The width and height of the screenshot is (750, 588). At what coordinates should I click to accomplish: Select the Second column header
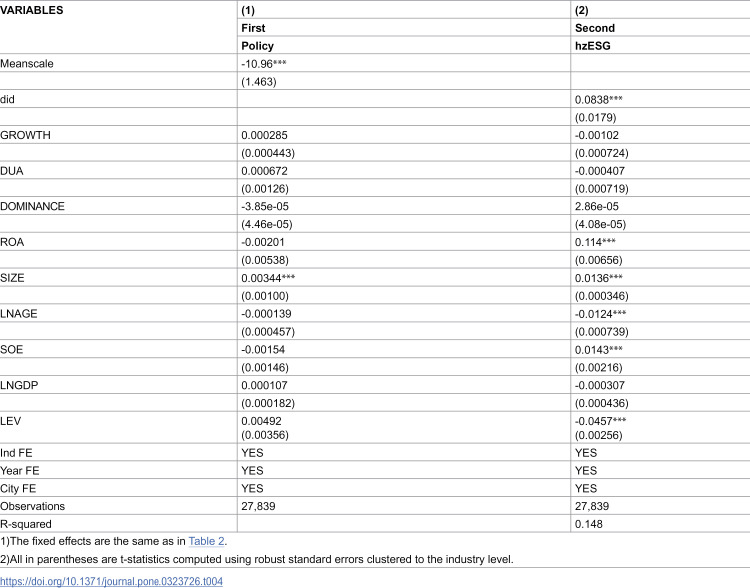[595, 28]
